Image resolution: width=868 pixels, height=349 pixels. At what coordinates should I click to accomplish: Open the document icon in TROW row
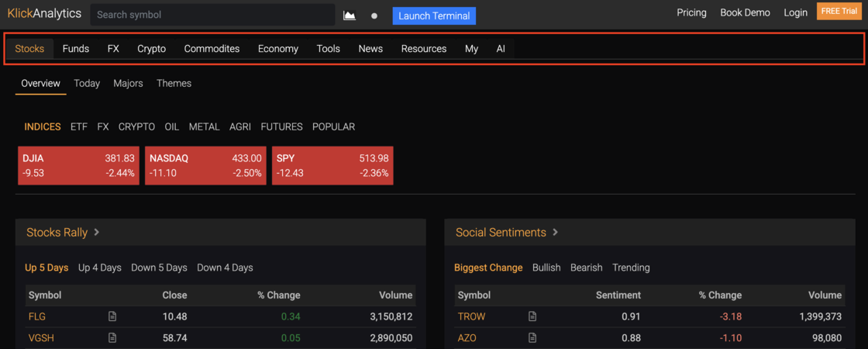click(532, 316)
